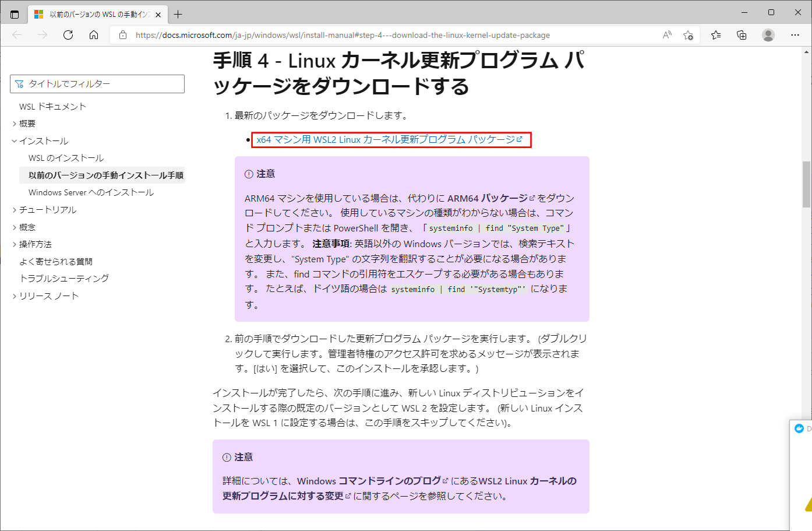Open the Collections icon
Image resolution: width=812 pixels, height=531 pixels.
[x=742, y=35]
